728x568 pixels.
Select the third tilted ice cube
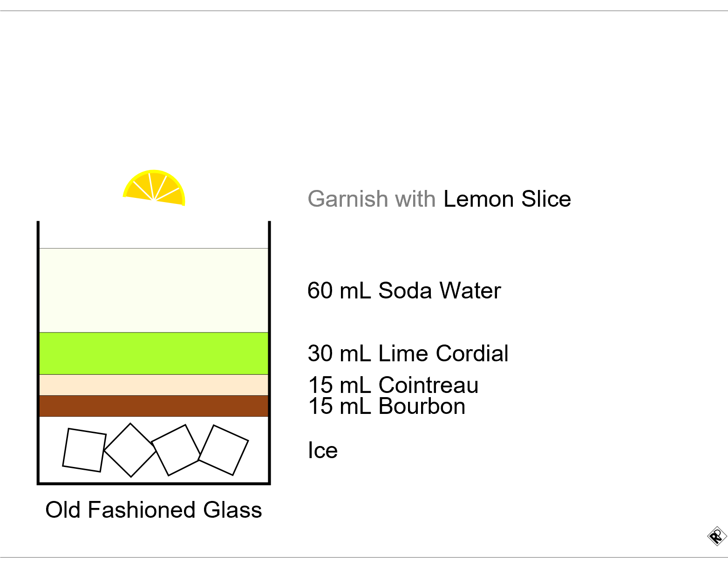pos(177,450)
